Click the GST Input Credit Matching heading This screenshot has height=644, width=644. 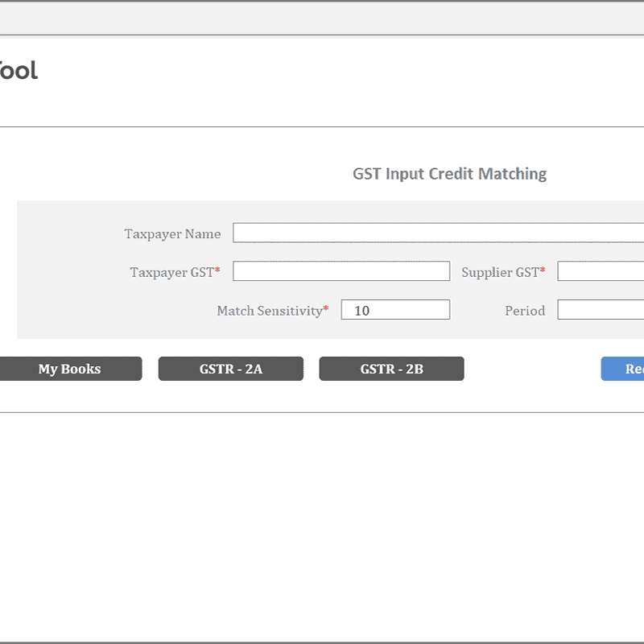pos(449,174)
